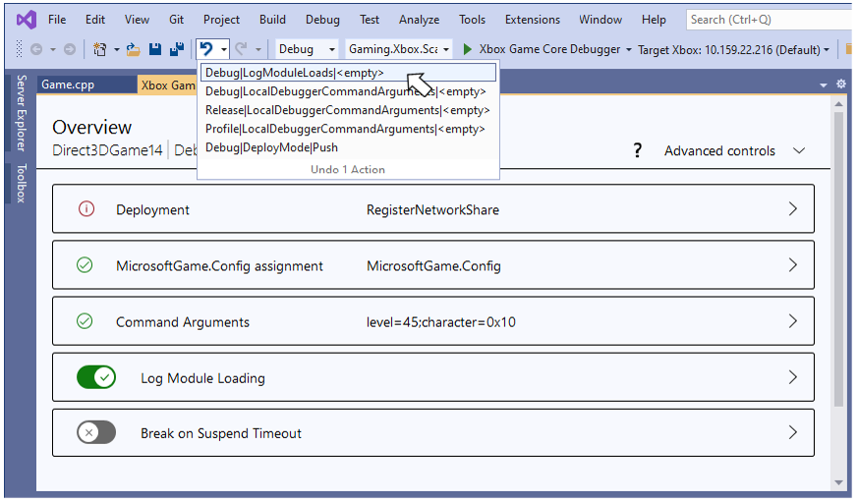The image size is (859, 504).
Task: Click the Visual Studio logo icon
Action: click(x=26, y=20)
